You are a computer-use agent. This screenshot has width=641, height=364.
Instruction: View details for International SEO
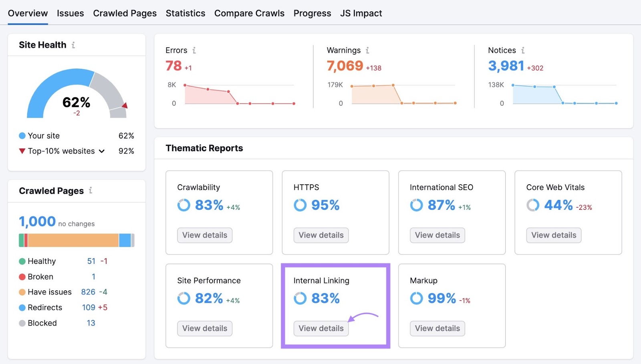pyautogui.click(x=437, y=235)
